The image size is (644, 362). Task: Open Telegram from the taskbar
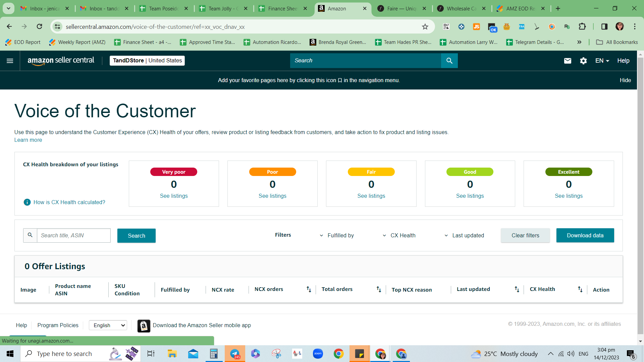coord(235,354)
